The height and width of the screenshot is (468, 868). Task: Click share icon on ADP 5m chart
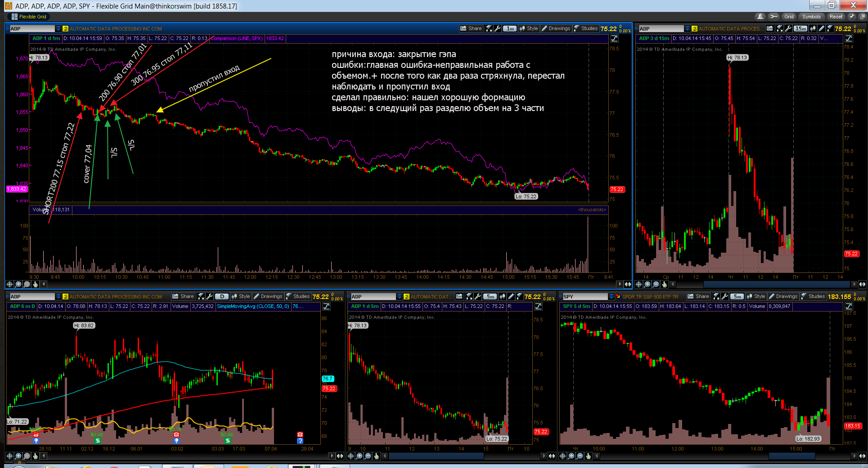[459, 296]
